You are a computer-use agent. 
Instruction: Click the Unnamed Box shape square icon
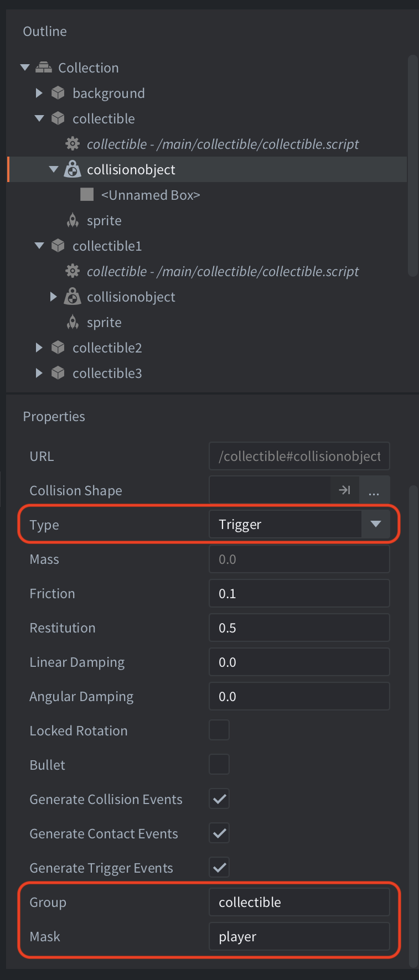pos(87,194)
